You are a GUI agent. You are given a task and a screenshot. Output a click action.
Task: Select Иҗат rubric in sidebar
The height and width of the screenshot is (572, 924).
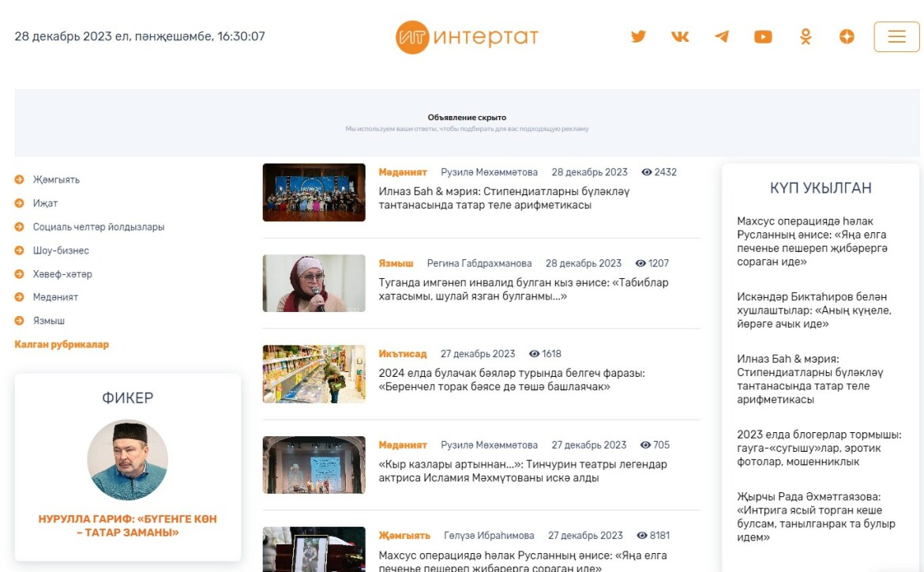45,203
